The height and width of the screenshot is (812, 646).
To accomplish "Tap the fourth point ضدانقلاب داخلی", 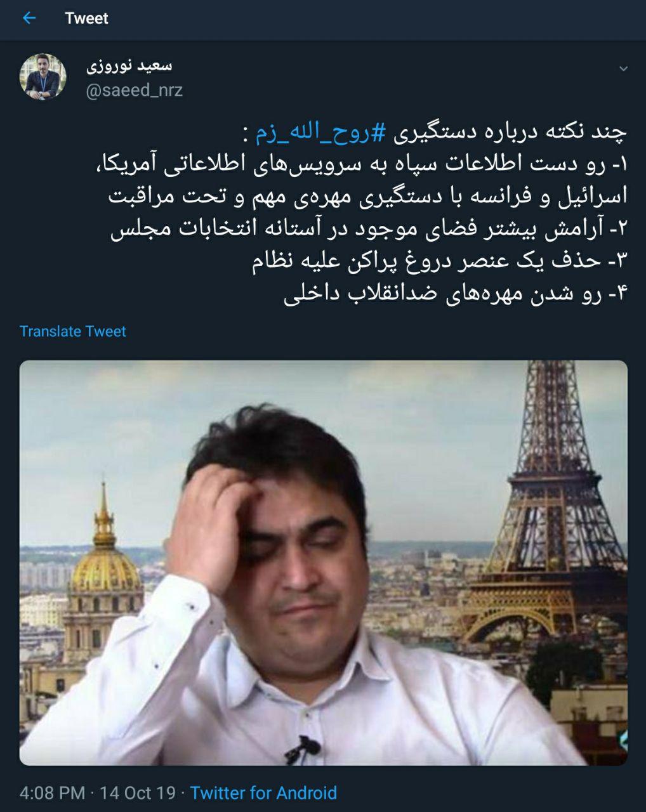I will tap(455, 296).
